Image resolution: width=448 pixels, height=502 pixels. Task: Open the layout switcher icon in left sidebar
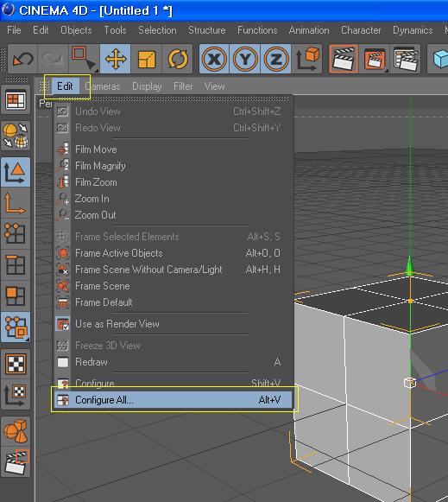pyautogui.click(x=16, y=99)
